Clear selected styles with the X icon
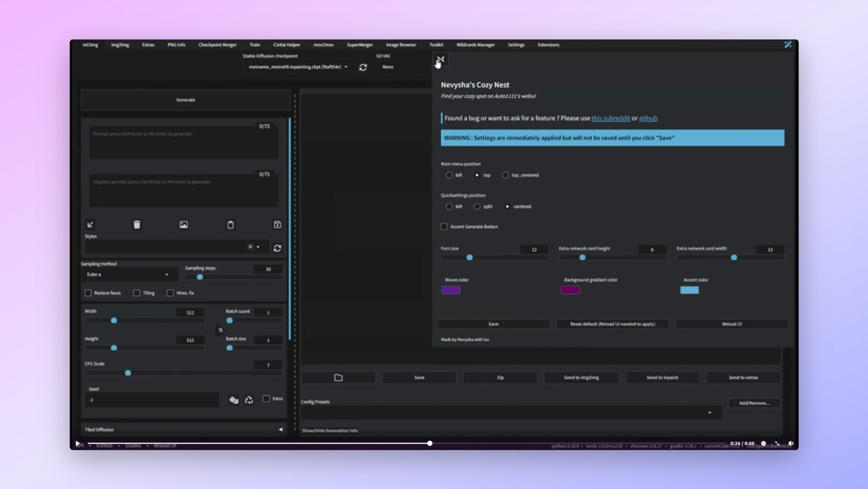 pos(250,247)
